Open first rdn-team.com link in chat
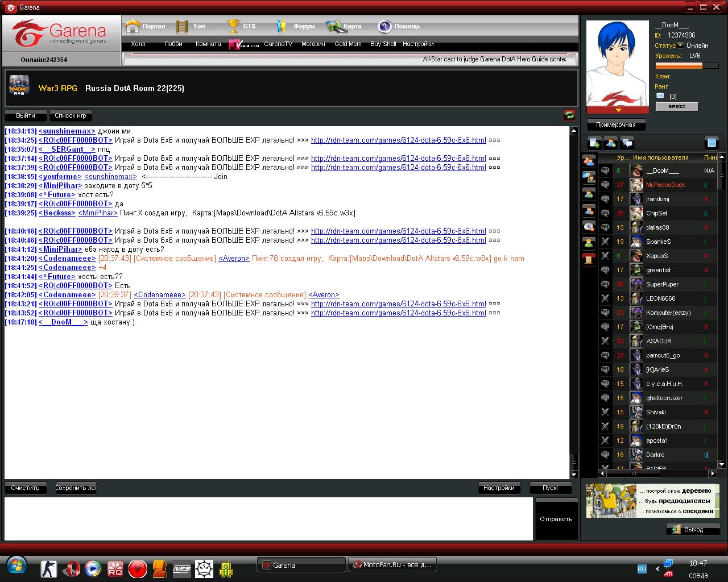 point(398,140)
